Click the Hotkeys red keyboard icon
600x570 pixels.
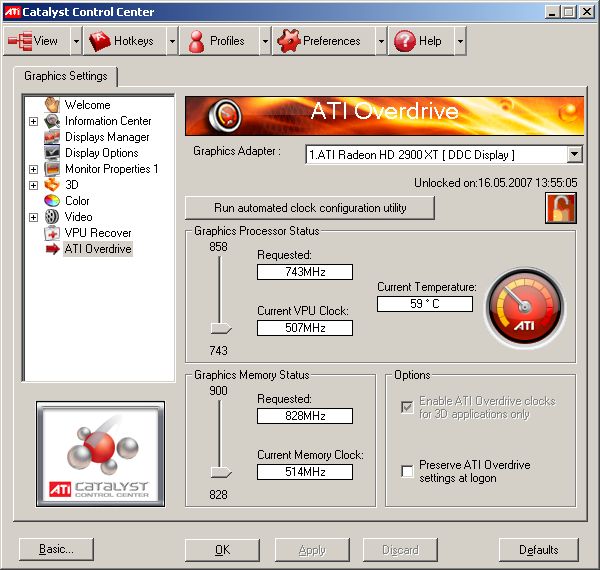(99, 41)
